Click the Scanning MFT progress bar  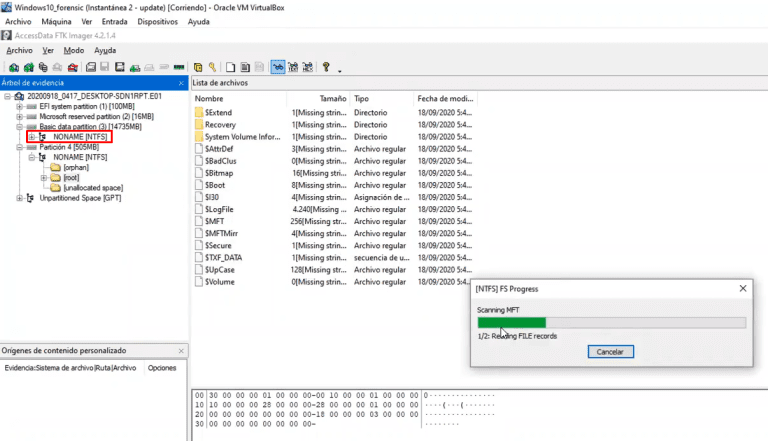tap(612, 322)
